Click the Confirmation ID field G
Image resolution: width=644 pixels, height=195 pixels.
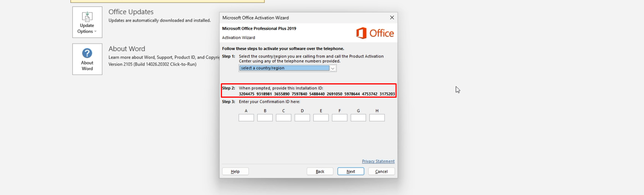point(358,118)
